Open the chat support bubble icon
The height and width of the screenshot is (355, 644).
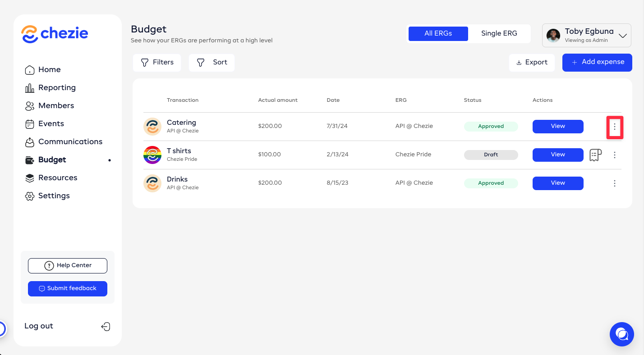[621, 334]
